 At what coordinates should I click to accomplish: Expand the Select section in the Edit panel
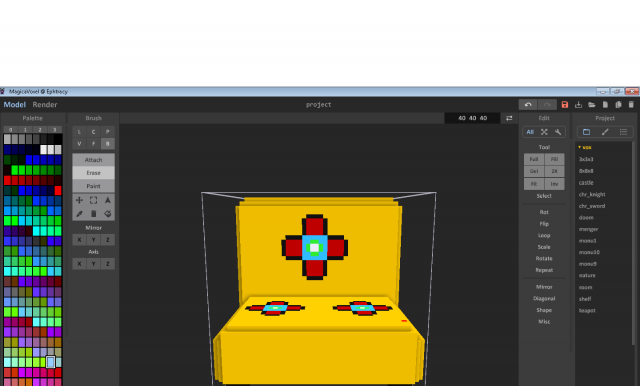[x=544, y=196]
